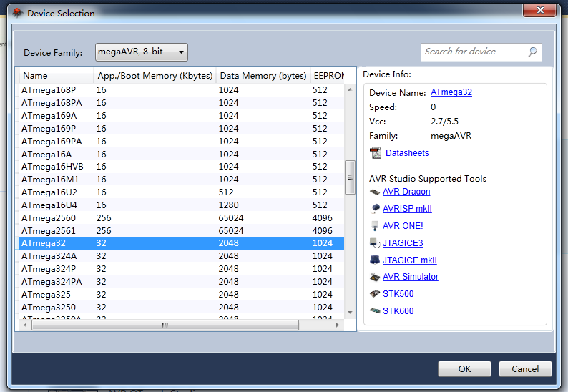Image resolution: width=568 pixels, height=392 pixels.
Task: Click the JTAGICE3 tool icon
Action: pos(375,243)
